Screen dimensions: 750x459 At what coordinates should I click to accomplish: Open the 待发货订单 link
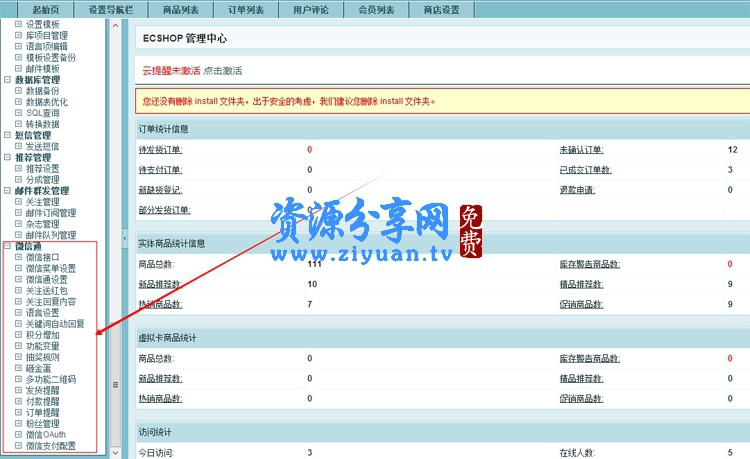[160, 150]
